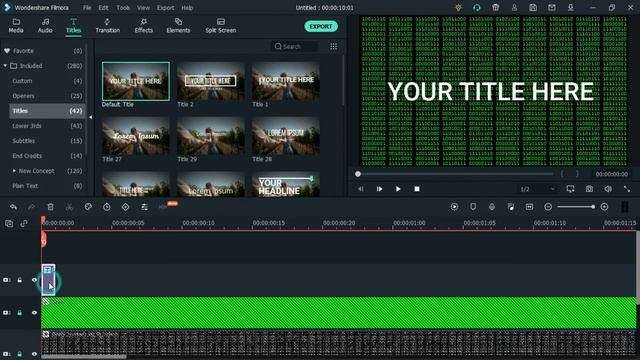Click the subtitle frame icon in timeline toolbar

(529, 207)
